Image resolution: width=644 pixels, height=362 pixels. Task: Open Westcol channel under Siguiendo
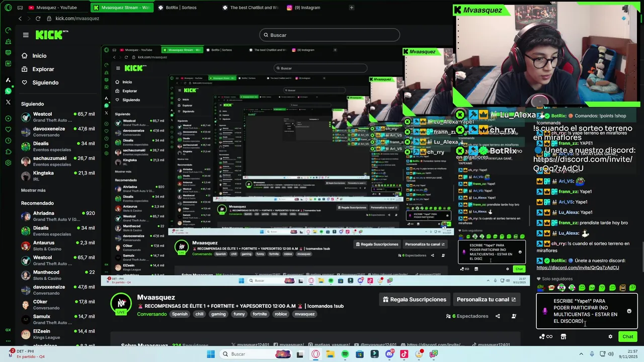coord(58,117)
